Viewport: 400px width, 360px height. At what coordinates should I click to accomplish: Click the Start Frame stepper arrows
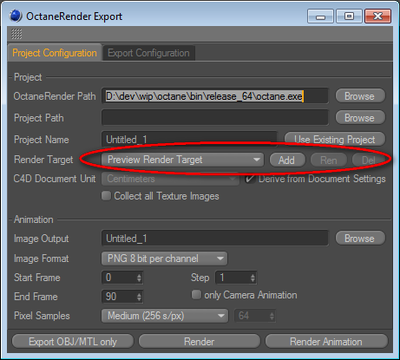(x=139, y=278)
